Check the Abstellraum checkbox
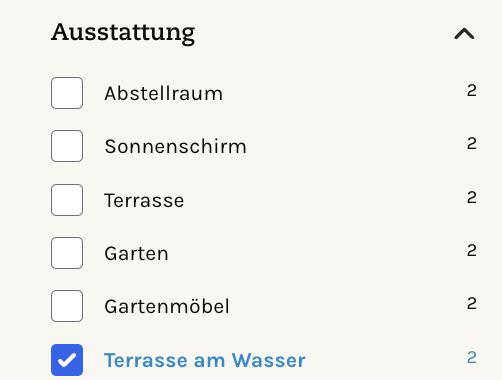The image size is (502, 380). [x=67, y=93]
